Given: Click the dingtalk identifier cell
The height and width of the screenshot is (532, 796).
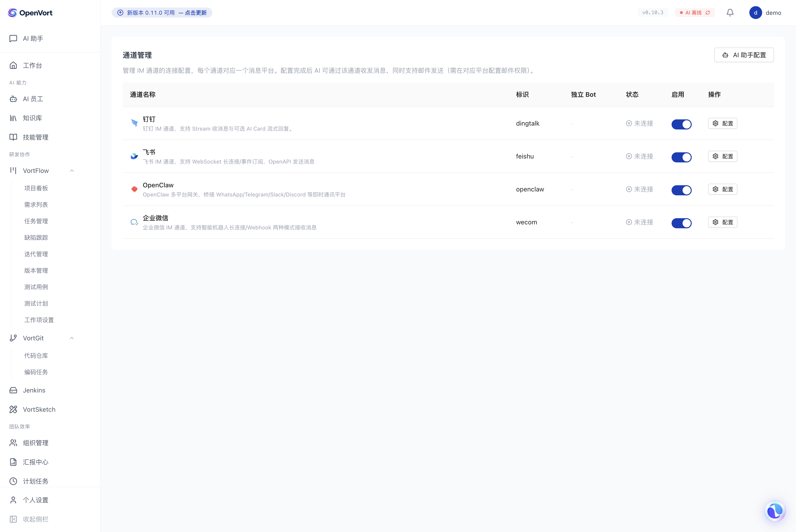Looking at the screenshot, I should pos(528,123).
